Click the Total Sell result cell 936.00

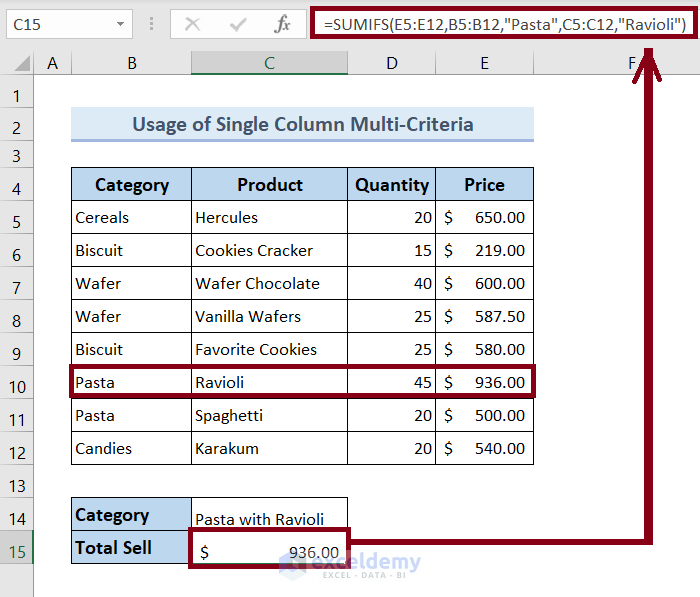[x=270, y=551]
